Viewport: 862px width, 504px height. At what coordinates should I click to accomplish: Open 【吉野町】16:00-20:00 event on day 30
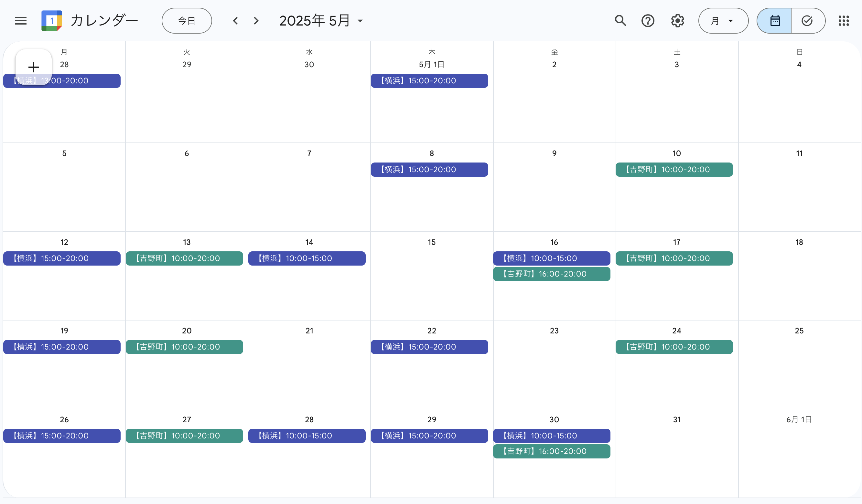coord(552,451)
